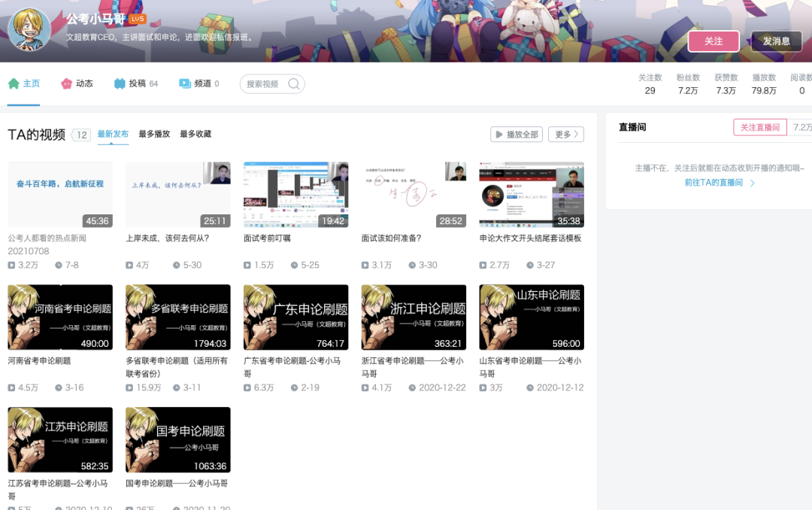Viewport: 812px width, 510px height.
Task: Click title 公考人都看的热点新闻 20210708
Action: point(47,244)
